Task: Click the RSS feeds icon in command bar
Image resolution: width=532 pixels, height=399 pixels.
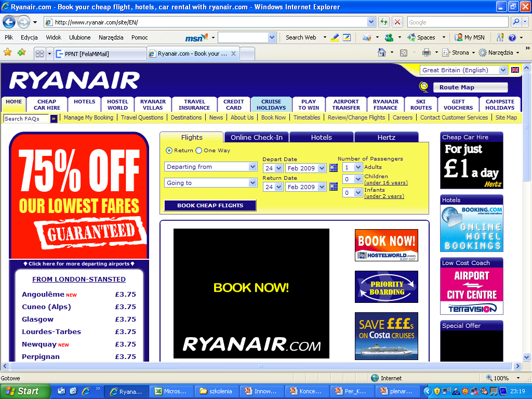Action: 403,52
